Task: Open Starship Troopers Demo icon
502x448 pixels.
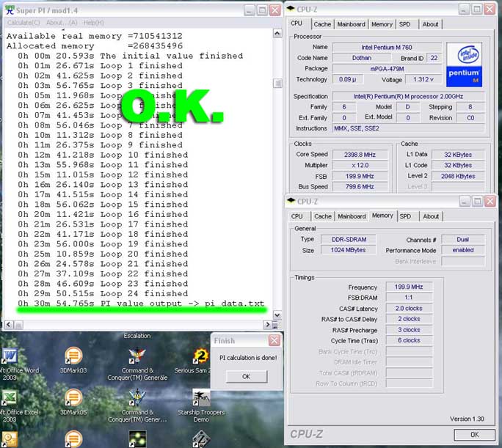Action: (201, 397)
